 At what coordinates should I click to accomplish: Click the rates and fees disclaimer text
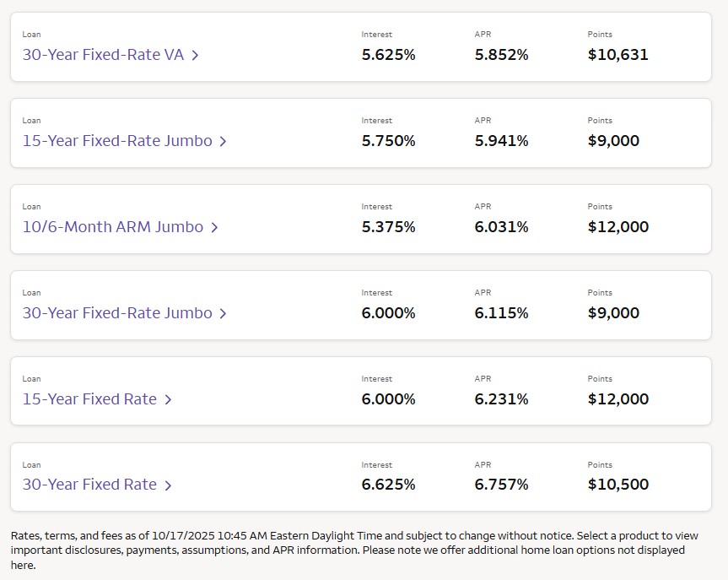tap(354, 550)
